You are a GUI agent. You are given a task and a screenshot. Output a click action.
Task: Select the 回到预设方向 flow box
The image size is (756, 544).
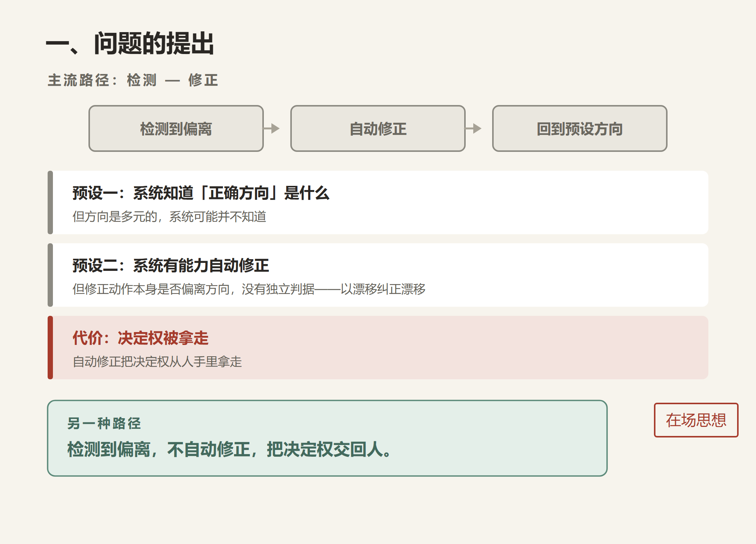[580, 128]
